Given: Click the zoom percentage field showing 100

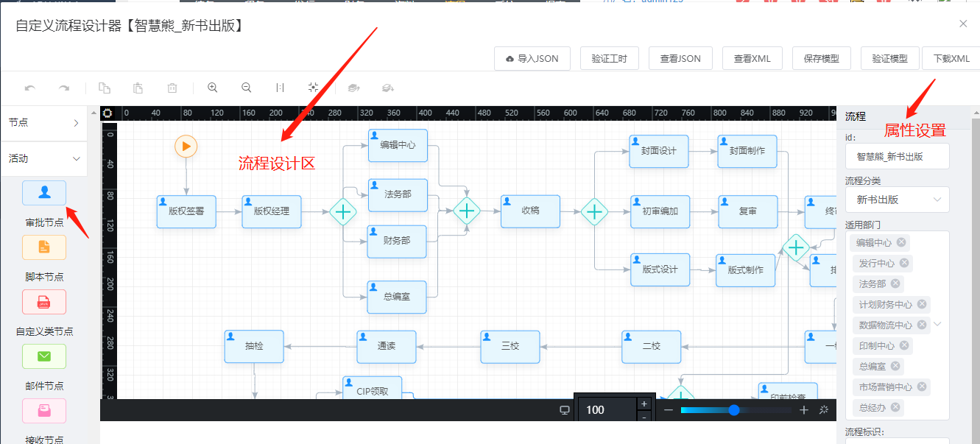Looking at the screenshot, I should 607,410.
